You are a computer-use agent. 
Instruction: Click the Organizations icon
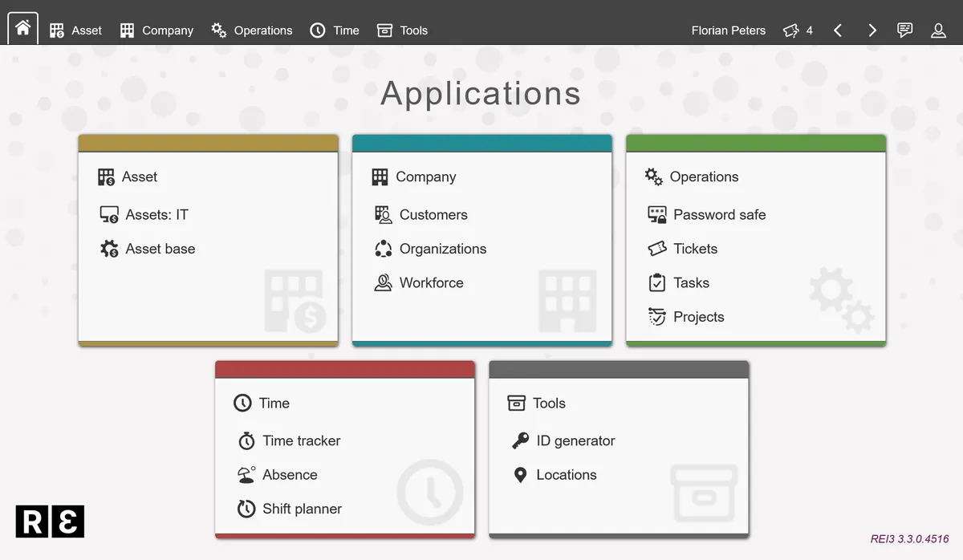tap(384, 249)
